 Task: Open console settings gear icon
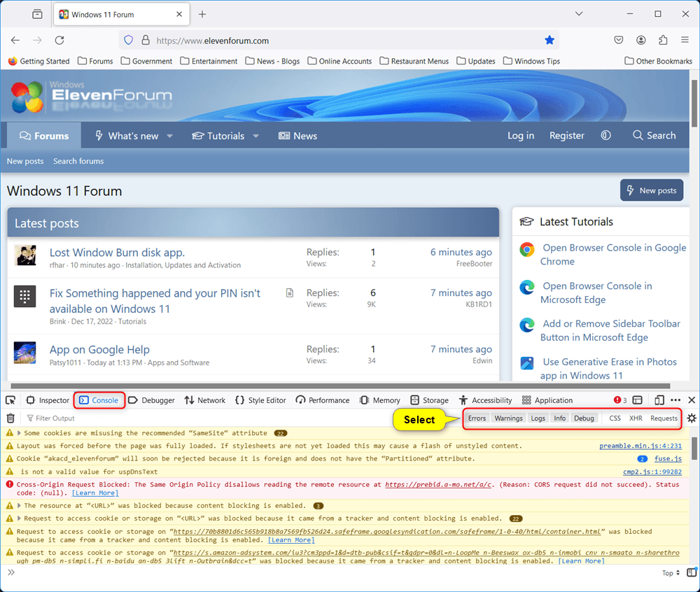pyautogui.click(x=692, y=418)
